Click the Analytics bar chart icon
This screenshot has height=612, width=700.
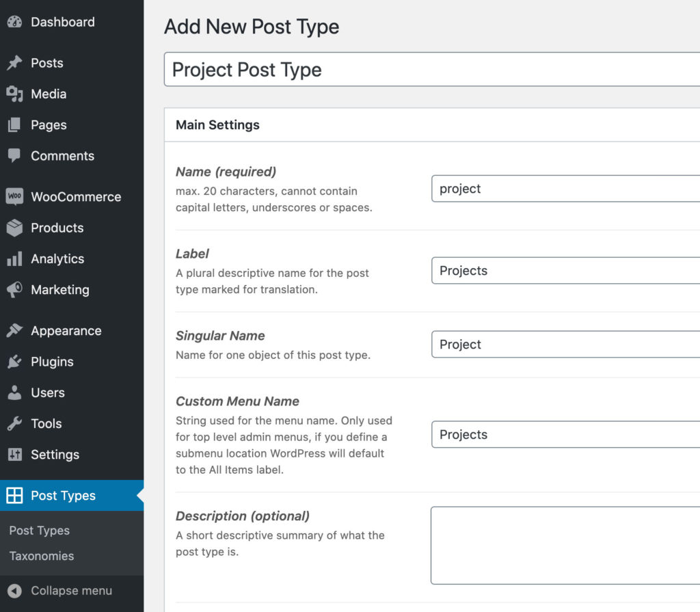click(14, 259)
